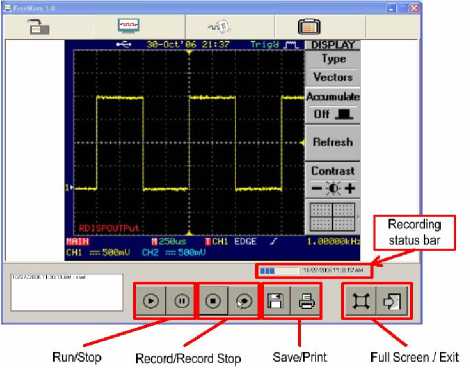470x368 pixels.
Task: Change display Type Vectors option
Action: (x=333, y=68)
